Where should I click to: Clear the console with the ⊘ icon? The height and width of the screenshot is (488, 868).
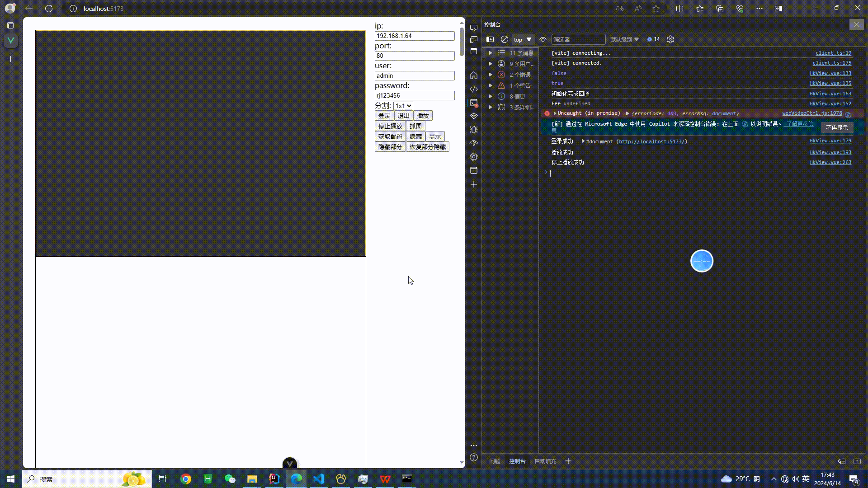click(504, 39)
